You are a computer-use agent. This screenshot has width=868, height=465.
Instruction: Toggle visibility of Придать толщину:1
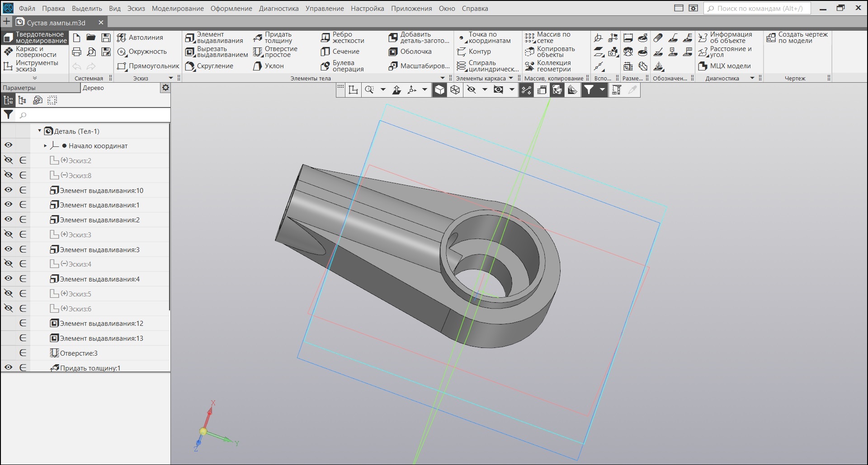click(8, 367)
